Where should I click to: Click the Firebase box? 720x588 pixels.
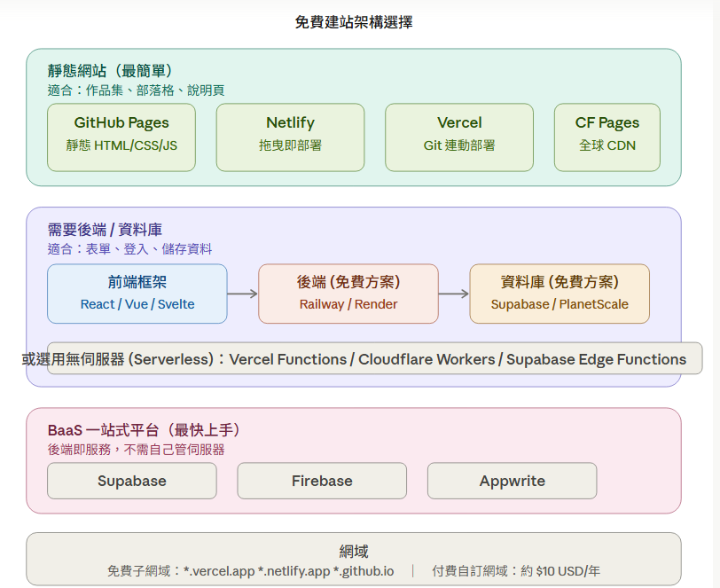point(322,481)
